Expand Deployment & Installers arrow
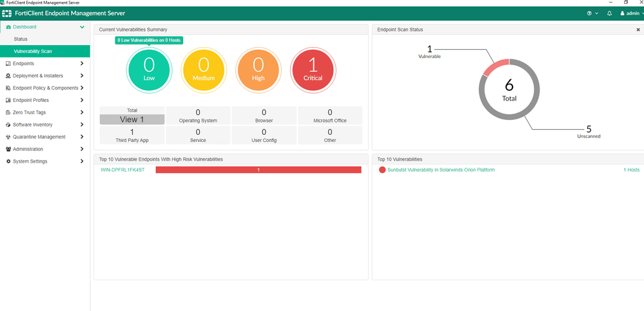This screenshot has width=644, height=311. point(82,75)
